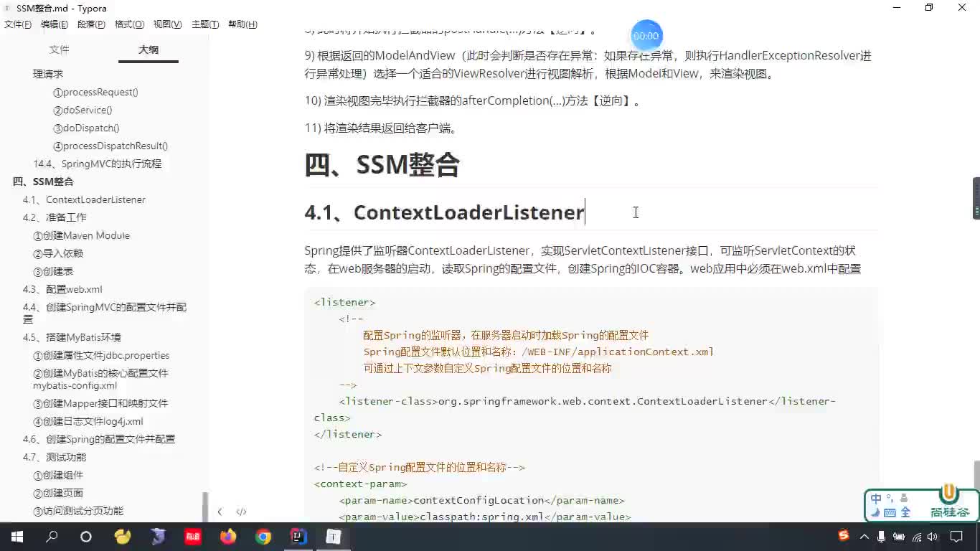
Task: Open soft keyboard icon on IME bar
Action: click(x=890, y=513)
